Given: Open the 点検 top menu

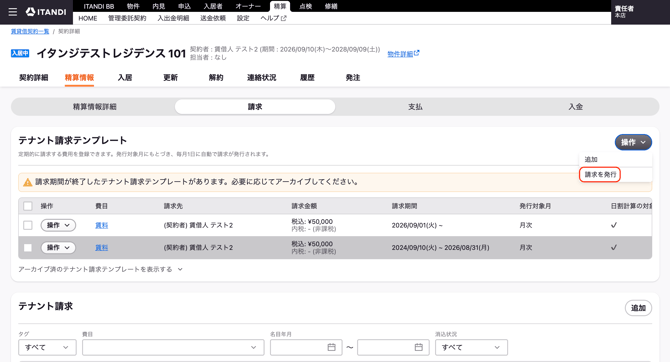Looking at the screenshot, I should pos(306,6).
